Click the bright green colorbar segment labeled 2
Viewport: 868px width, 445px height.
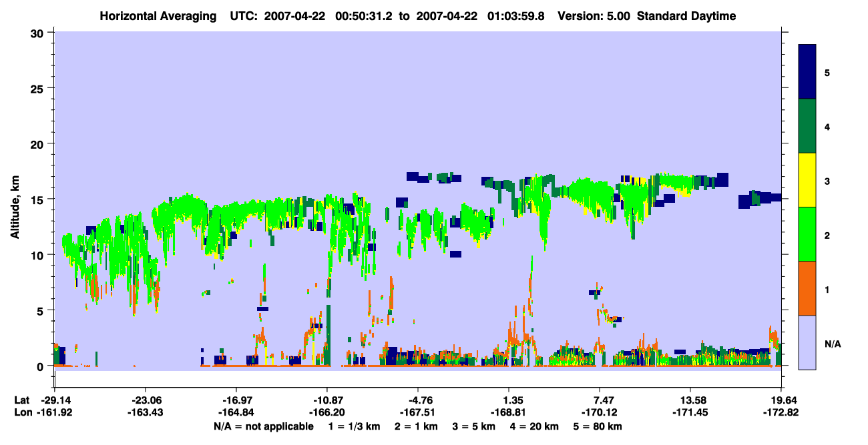[x=807, y=234]
